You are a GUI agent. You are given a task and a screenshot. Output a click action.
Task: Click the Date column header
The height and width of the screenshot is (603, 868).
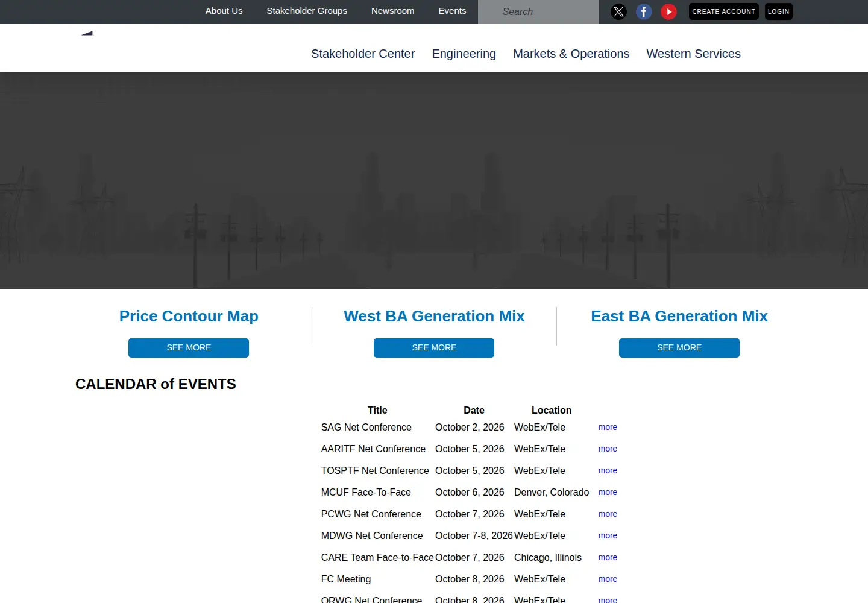point(474,410)
